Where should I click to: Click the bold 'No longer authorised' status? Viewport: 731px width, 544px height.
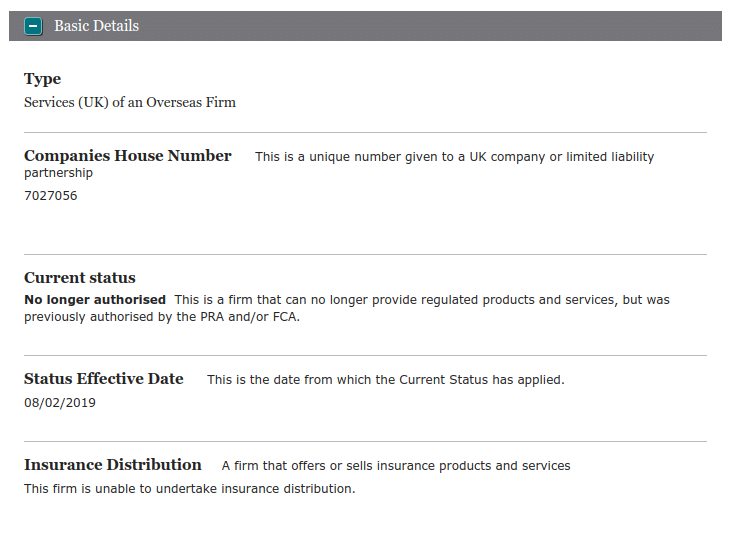point(95,300)
